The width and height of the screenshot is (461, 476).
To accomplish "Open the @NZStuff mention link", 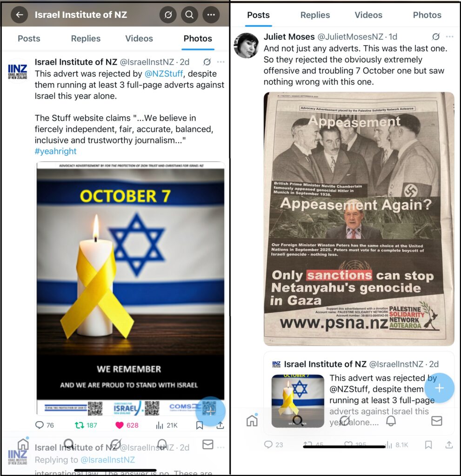I will [x=163, y=73].
